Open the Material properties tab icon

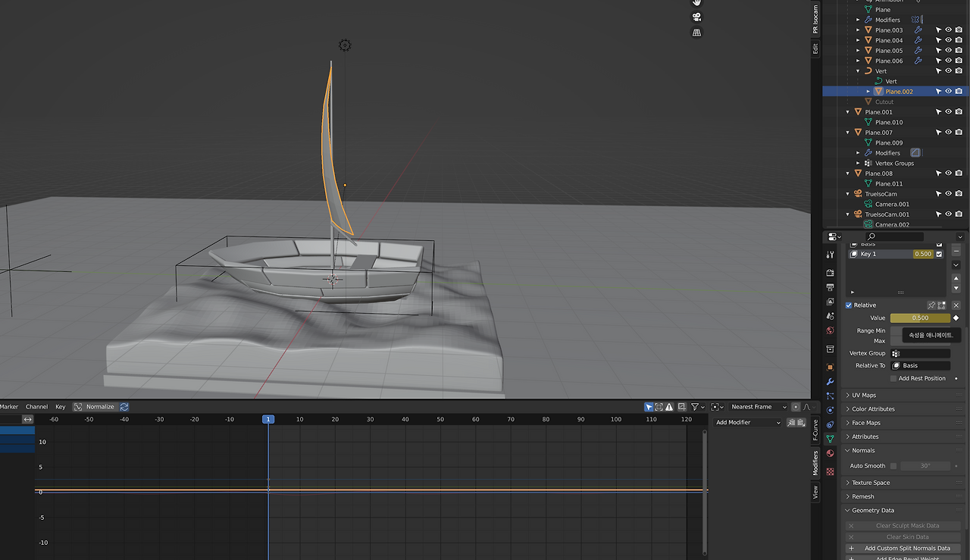click(830, 453)
